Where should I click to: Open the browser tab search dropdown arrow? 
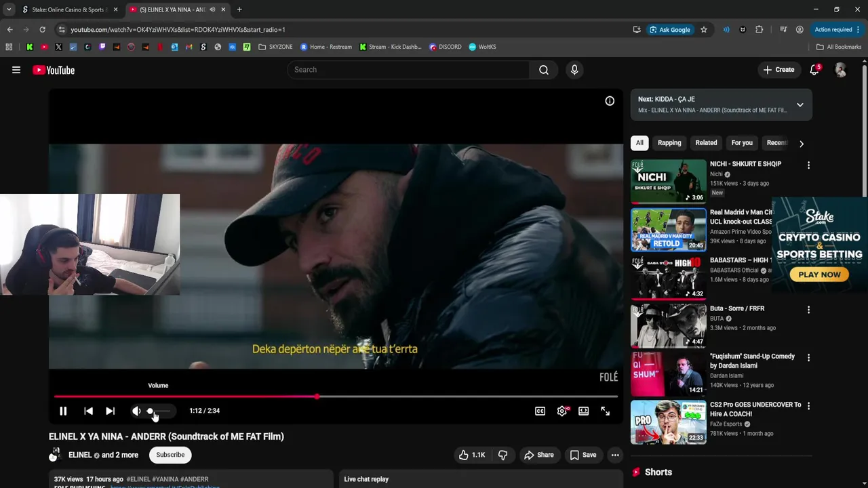pyautogui.click(x=8, y=9)
